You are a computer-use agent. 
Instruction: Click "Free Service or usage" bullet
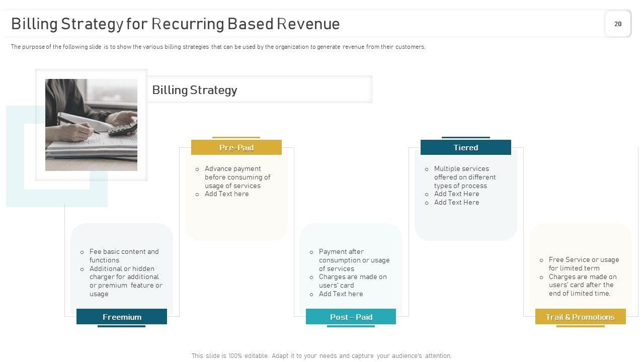[x=583, y=263]
